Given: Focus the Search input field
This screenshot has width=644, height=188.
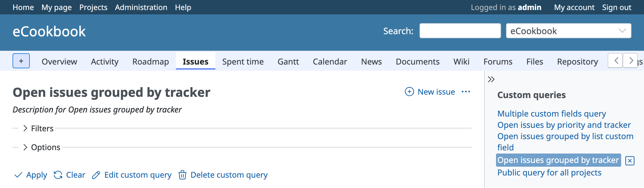Looking at the screenshot, I should (x=460, y=31).
